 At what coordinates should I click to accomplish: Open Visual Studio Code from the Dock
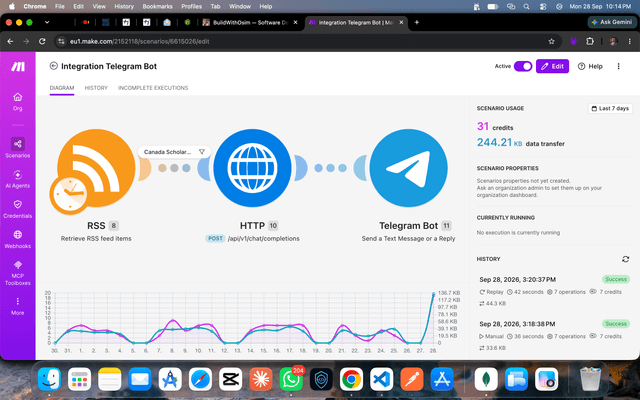[382, 379]
